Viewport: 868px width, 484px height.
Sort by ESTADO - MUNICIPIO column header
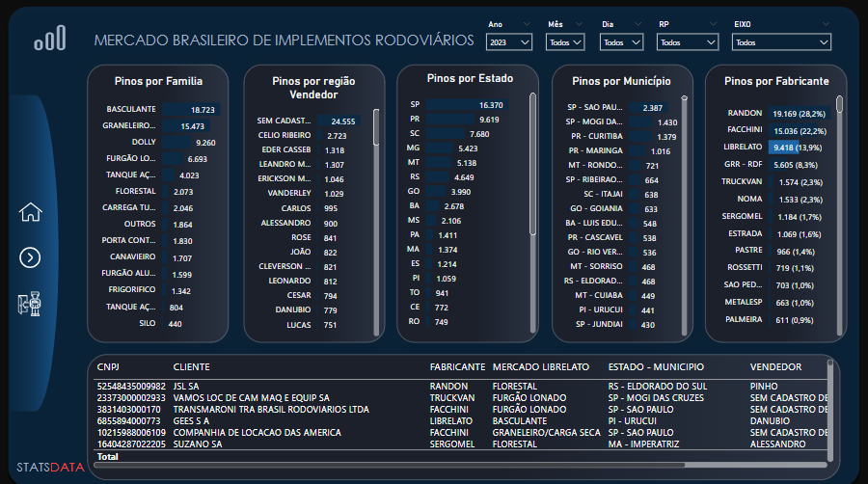pos(656,366)
